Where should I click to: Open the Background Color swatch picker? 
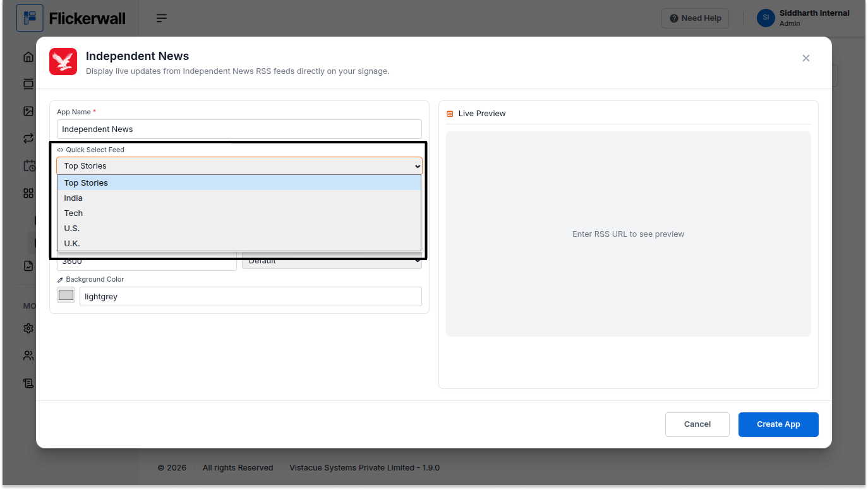[x=66, y=295]
